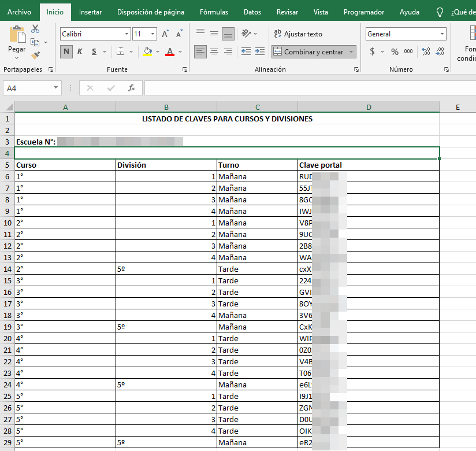Click the Accounting Format dollar icon
The width and height of the screenshot is (476, 451).
(x=372, y=51)
